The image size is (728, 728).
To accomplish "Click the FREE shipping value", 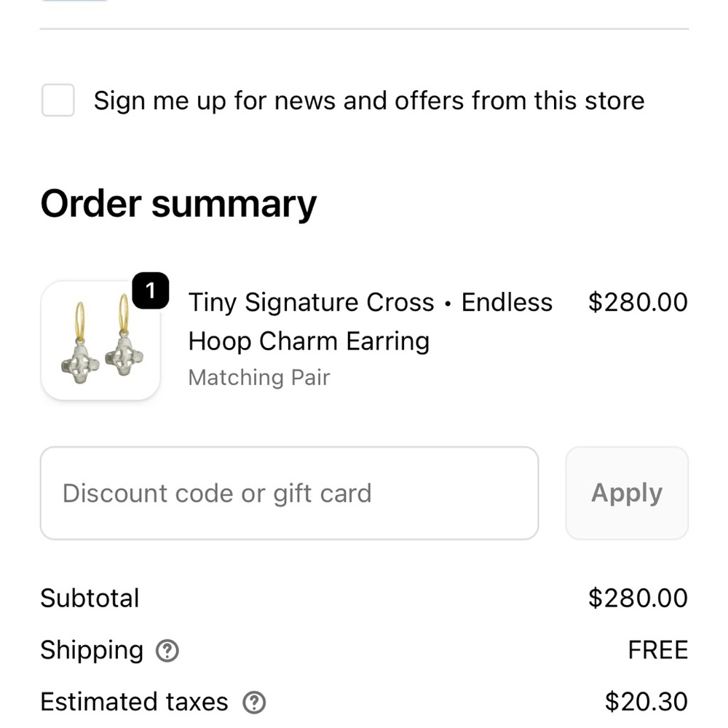I will (657, 650).
